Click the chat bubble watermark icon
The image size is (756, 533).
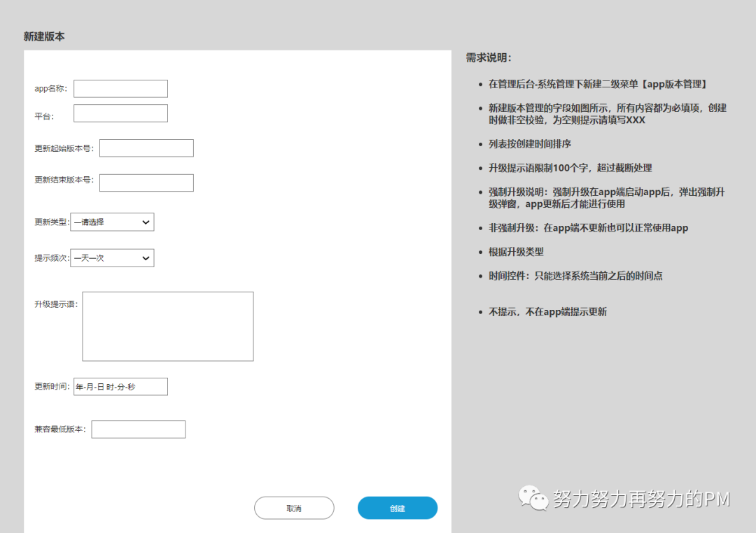(532, 498)
